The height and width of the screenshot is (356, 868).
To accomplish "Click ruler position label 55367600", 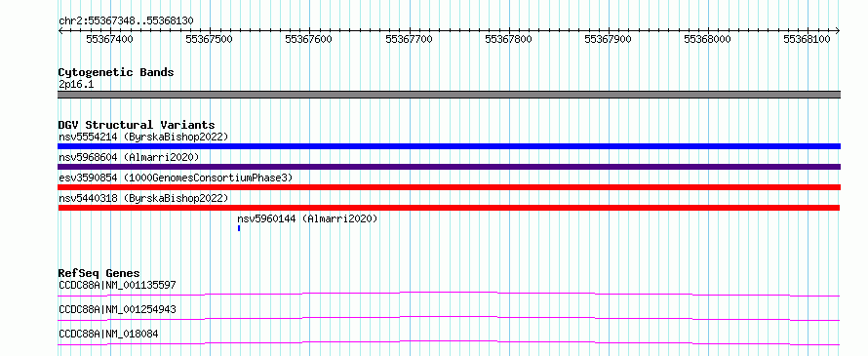I will (309, 39).
